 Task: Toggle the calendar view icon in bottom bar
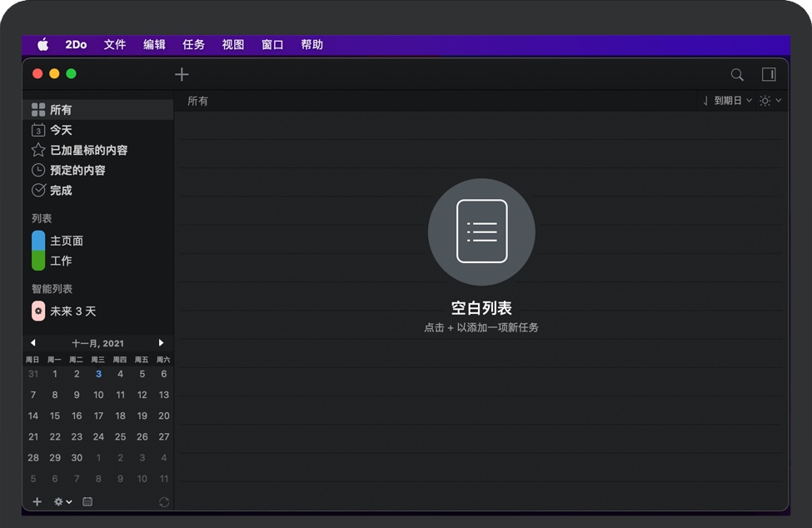coord(87,501)
